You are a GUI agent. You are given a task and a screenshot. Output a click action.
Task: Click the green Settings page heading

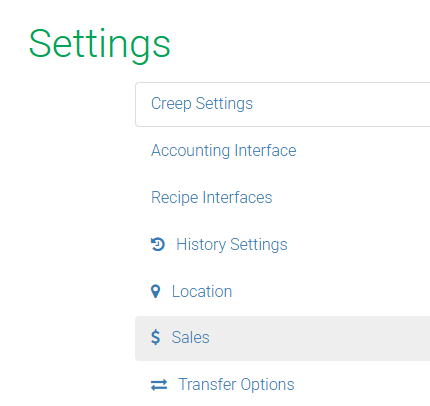(100, 45)
